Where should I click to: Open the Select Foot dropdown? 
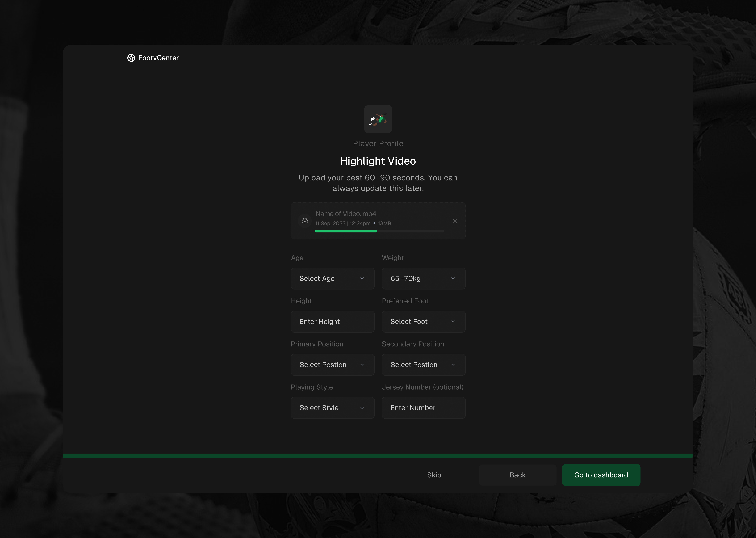423,322
